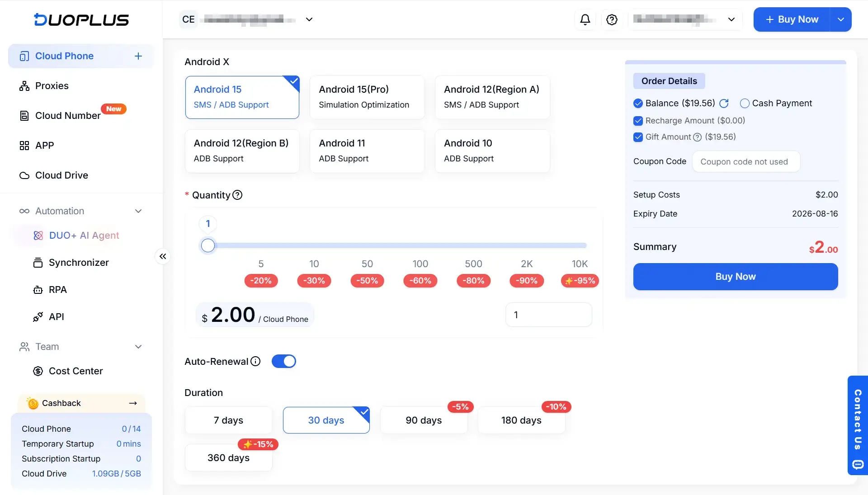Focus the Coupon Code input field
Image resolution: width=868 pixels, height=495 pixels.
pos(746,161)
